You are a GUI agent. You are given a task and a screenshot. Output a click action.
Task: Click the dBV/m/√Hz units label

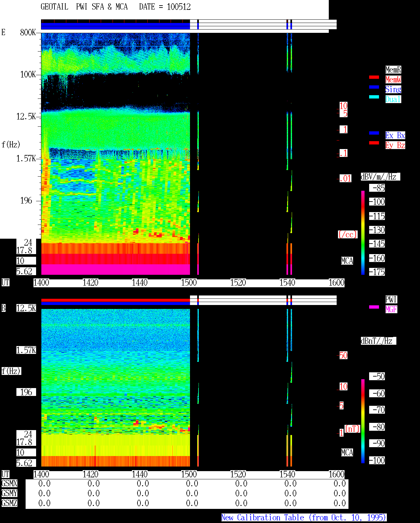pos(380,177)
